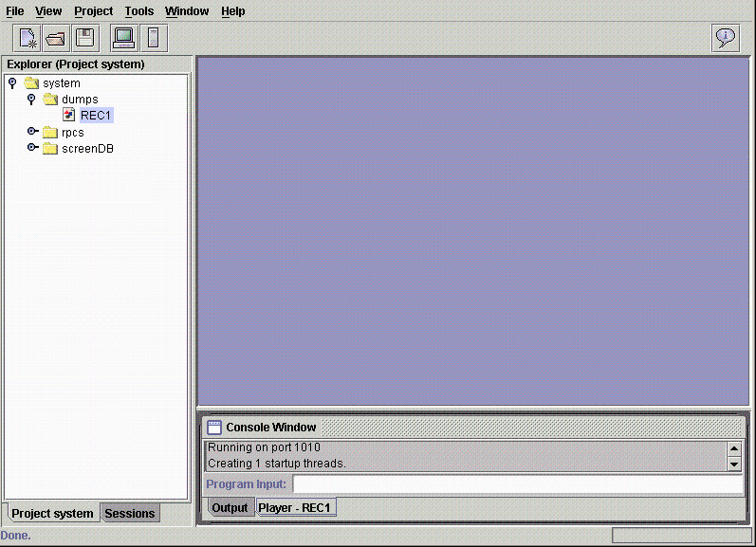Image resolution: width=756 pixels, height=547 pixels.
Task: Click the console scrollbar down arrow
Action: coord(734,465)
